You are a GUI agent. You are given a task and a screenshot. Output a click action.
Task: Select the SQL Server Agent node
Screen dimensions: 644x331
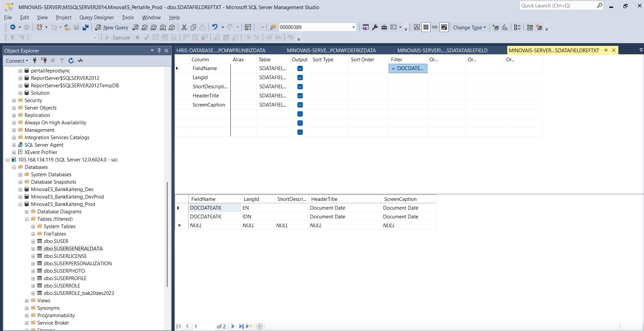tap(44, 145)
